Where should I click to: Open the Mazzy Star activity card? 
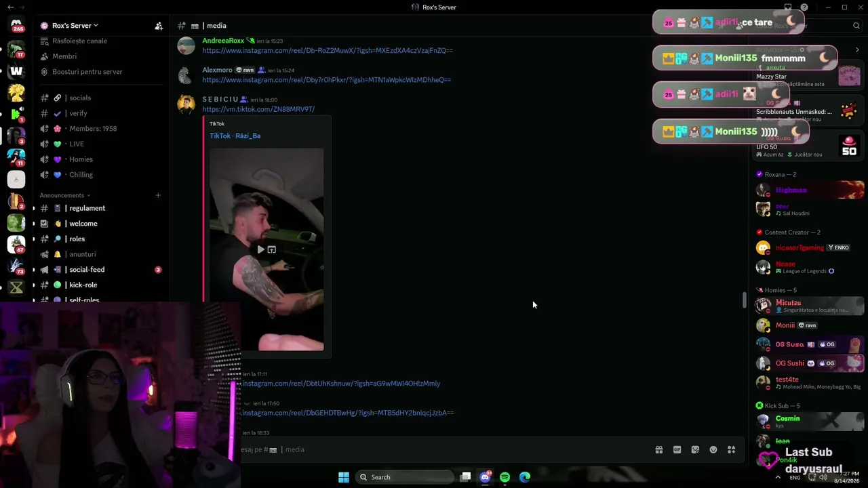click(808, 76)
